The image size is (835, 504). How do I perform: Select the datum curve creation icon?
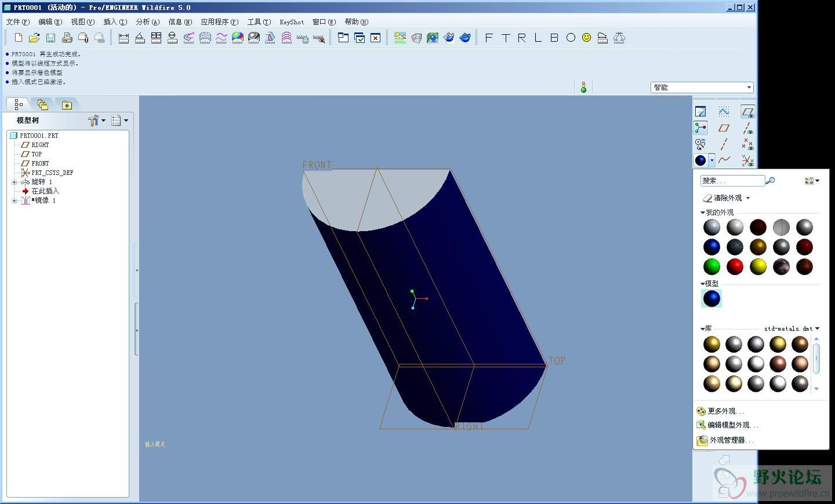[x=724, y=160]
